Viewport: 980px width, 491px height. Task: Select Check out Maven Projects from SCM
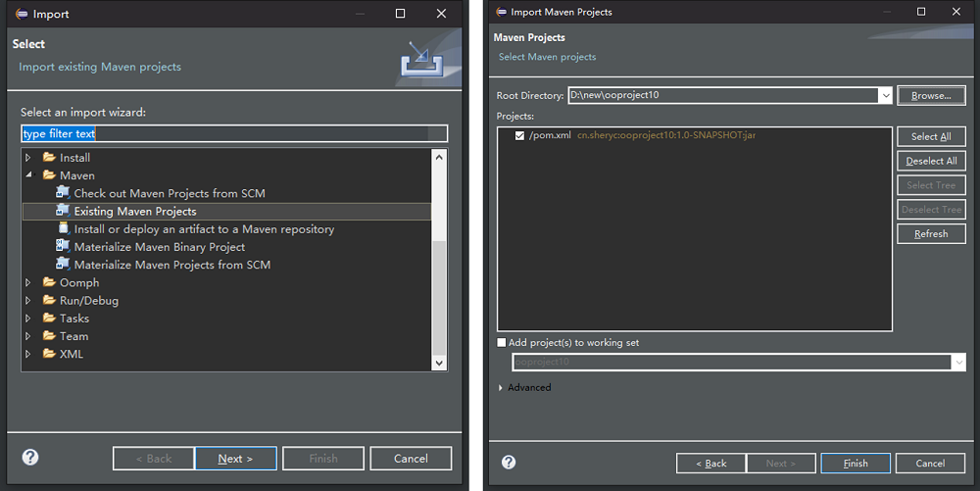[x=169, y=193]
